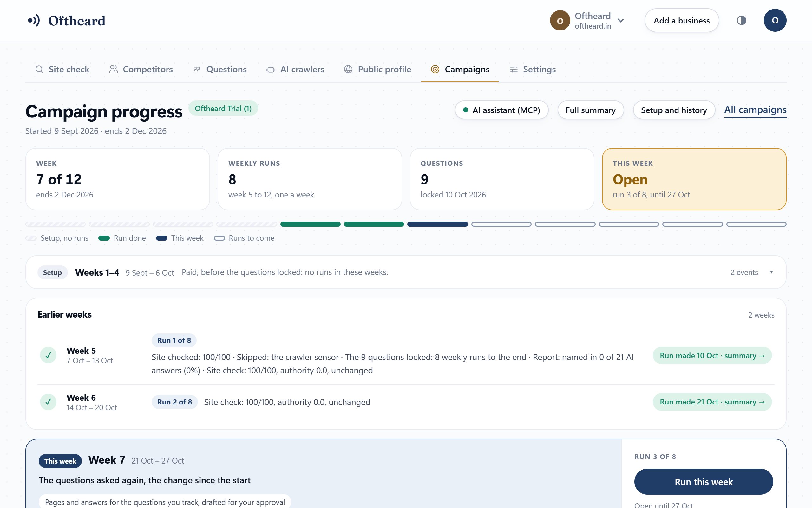
Task: Click the "Earlier weeks" heading
Action: 64,314
